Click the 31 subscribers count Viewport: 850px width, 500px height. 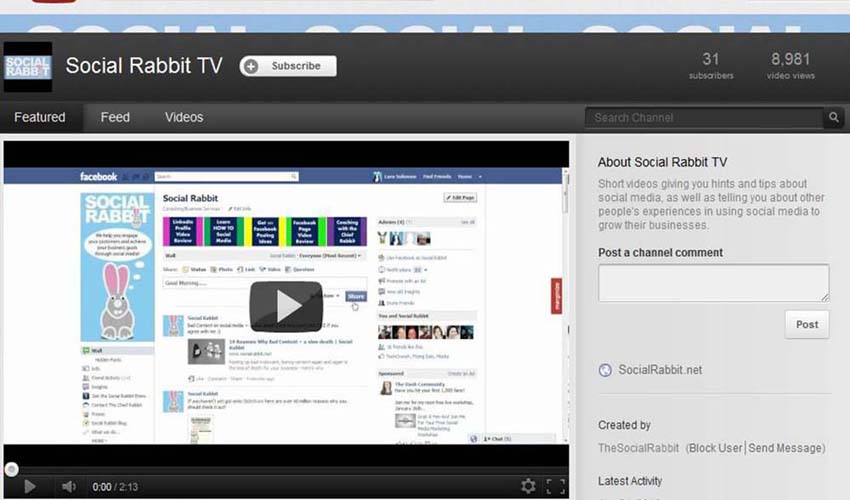click(711, 66)
